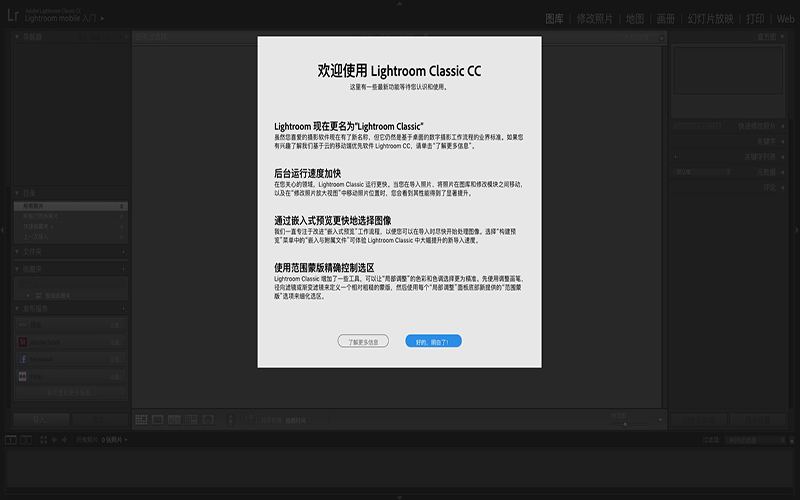Click the collections search field

pyautogui.click(x=71, y=283)
